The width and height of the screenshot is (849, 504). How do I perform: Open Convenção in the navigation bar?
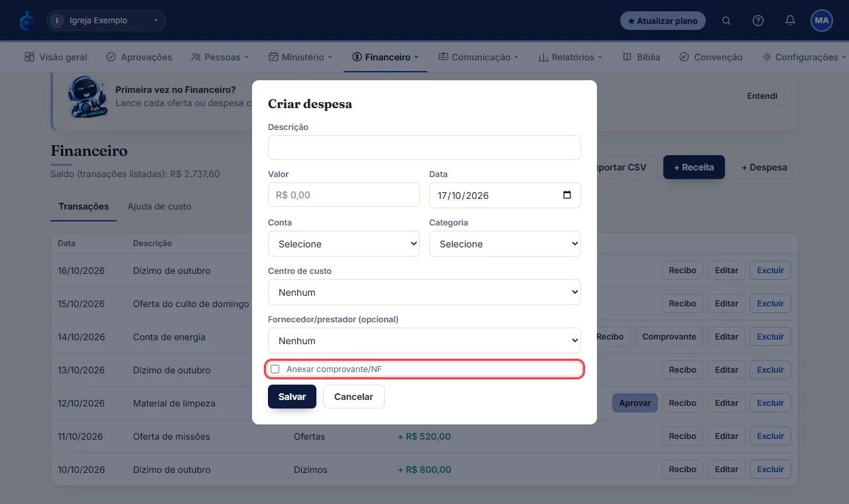pyautogui.click(x=711, y=57)
